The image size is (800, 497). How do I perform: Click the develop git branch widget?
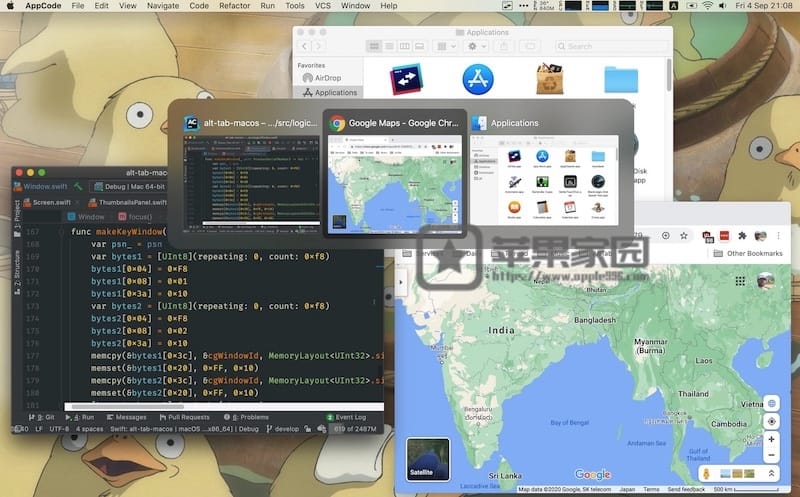coord(283,429)
